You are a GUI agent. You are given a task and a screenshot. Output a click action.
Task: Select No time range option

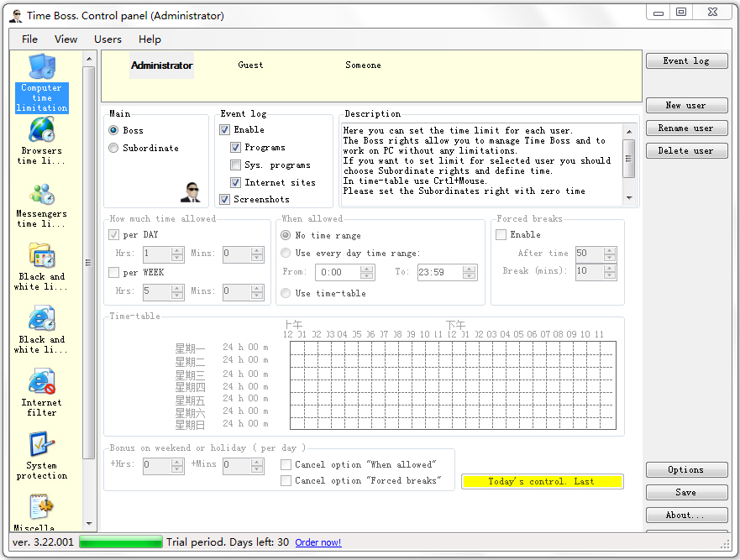(x=286, y=235)
